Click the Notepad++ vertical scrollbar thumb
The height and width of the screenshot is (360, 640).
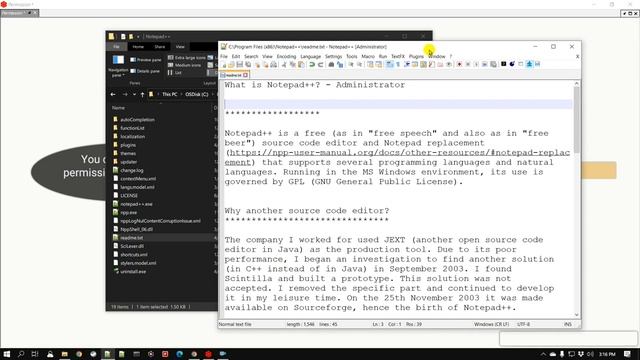576,120
